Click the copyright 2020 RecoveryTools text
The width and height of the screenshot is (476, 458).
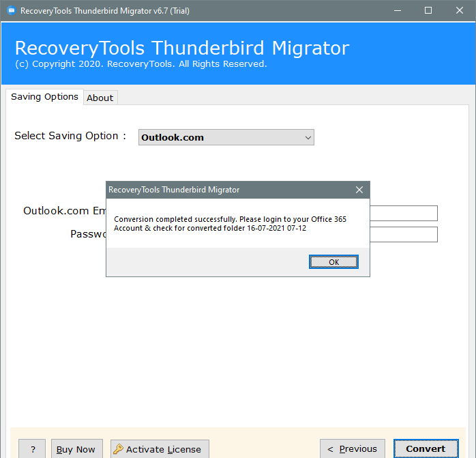click(141, 64)
